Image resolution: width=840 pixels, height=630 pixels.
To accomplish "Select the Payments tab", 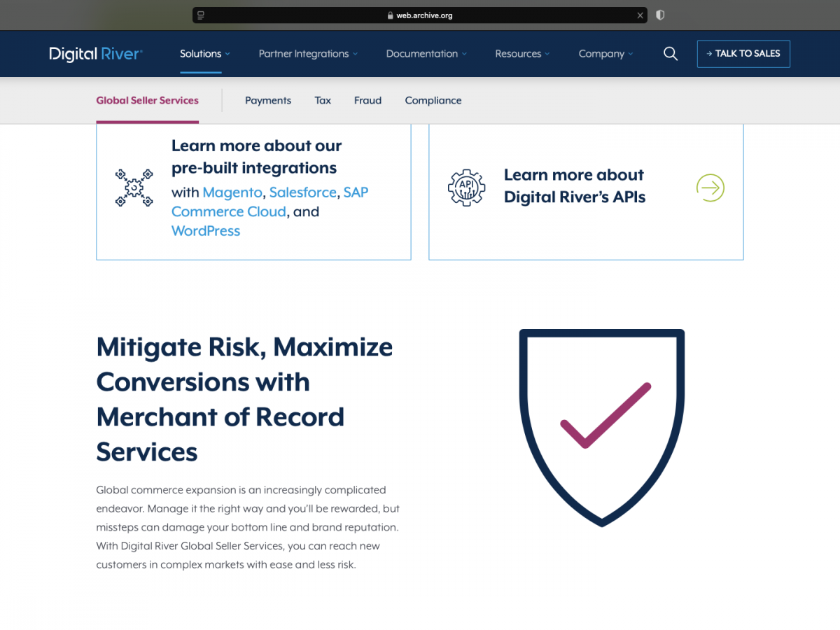I will point(268,100).
